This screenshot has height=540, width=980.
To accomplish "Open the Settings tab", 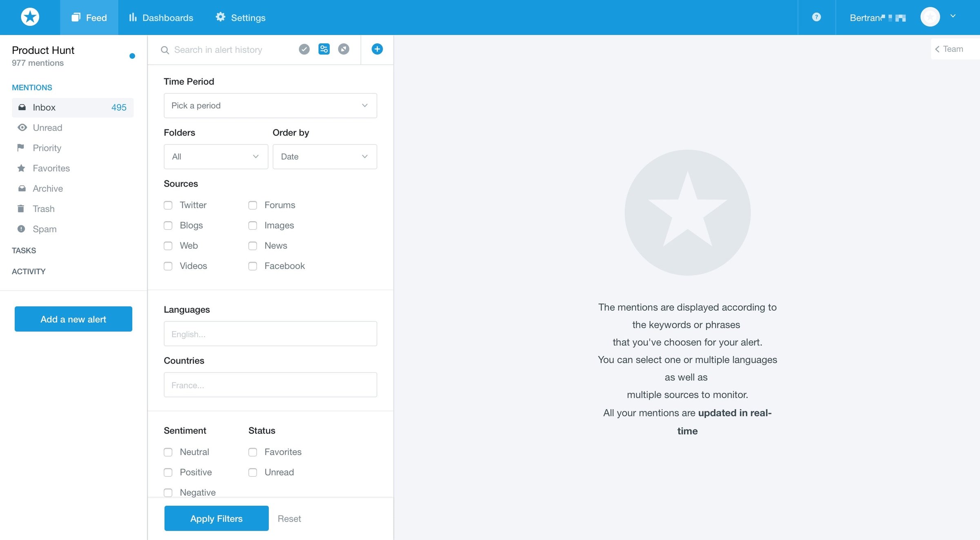I will [241, 18].
